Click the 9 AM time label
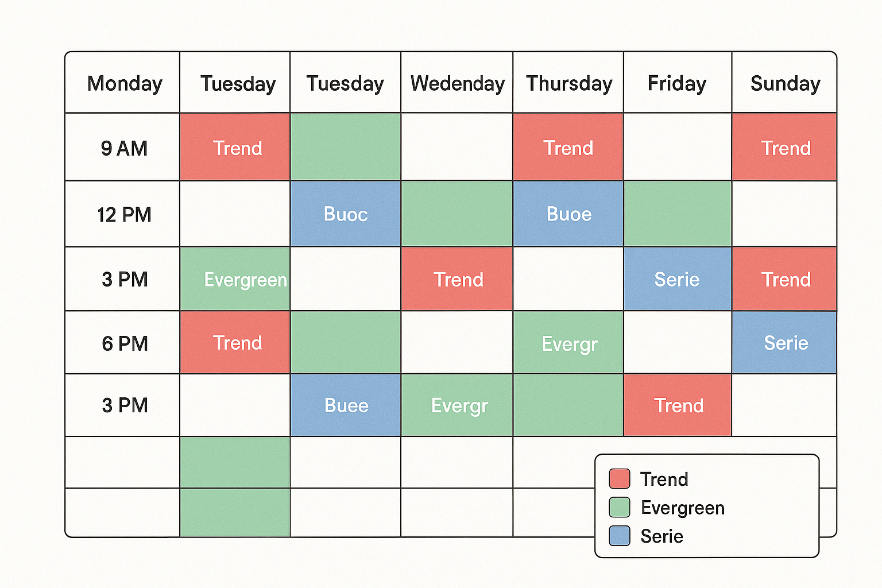 coord(124,148)
